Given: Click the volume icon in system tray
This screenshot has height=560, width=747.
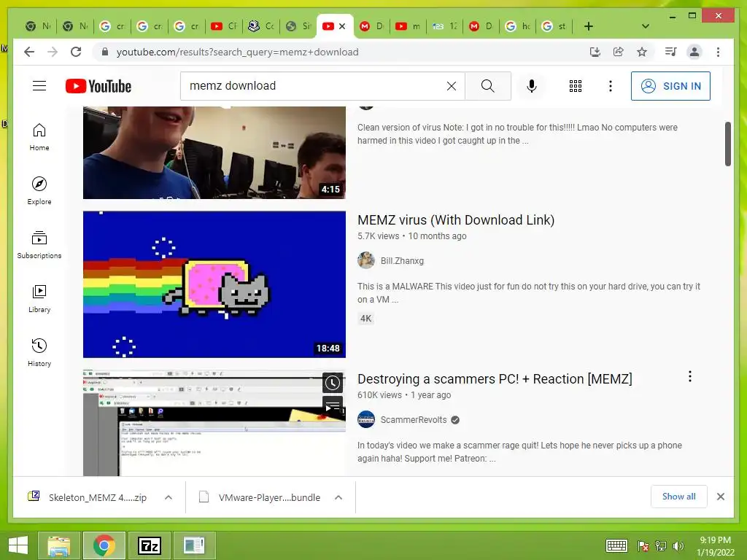Looking at the screenshot, I should point(678,545).
